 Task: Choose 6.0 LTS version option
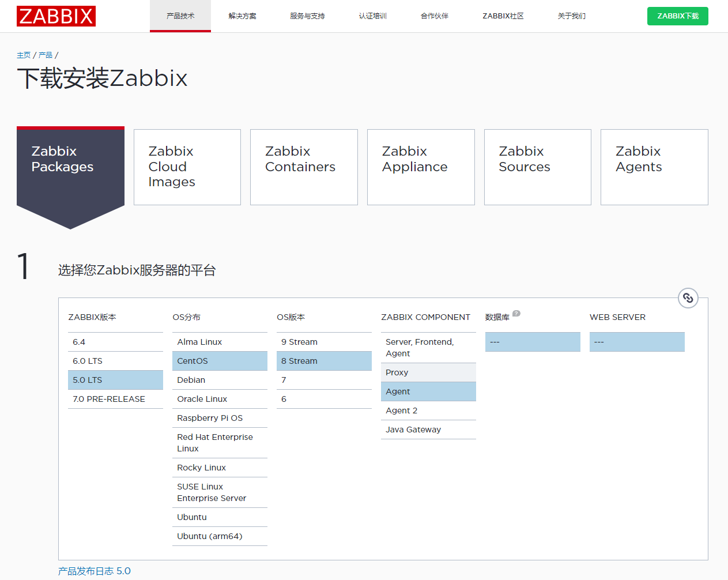click(115, 361)
